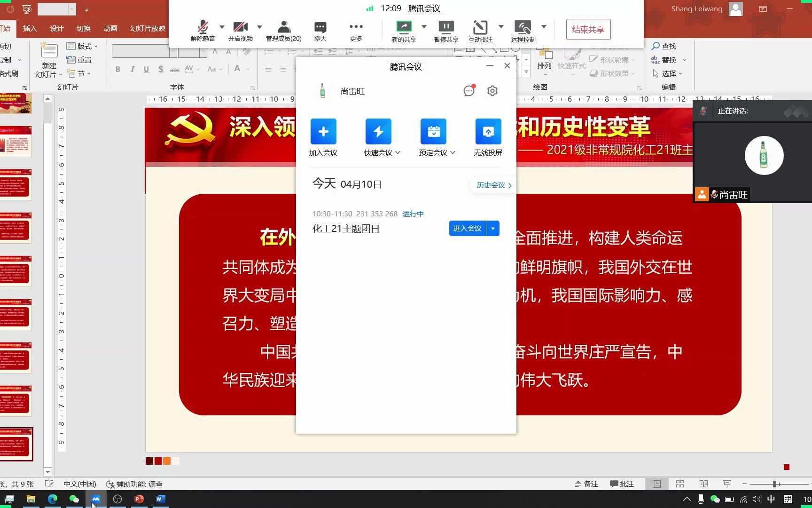Open manage members (20) panel
Viewport: 812px width, 508px height.
pyautogui.click(x=284, y=31)
